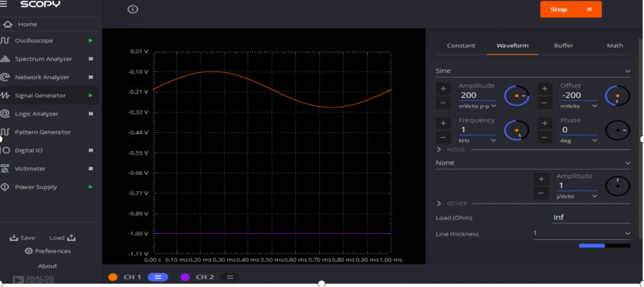Select the Signal Generator zigzag icon

[5, 96]
